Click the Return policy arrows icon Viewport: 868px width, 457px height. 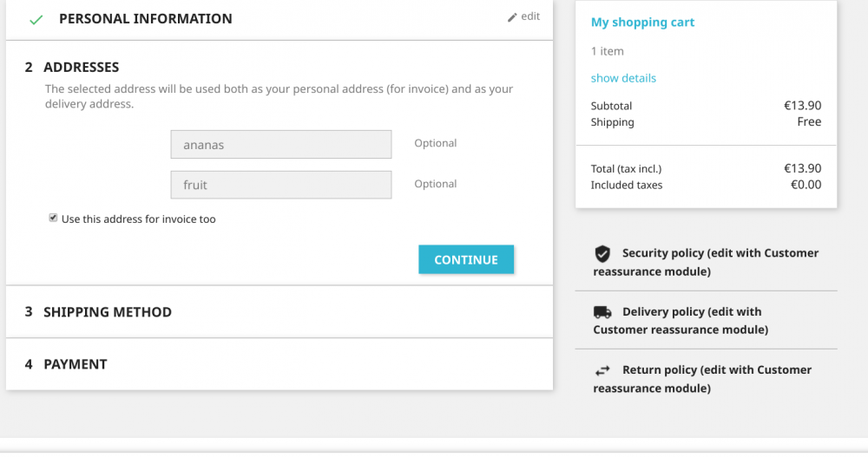click(x=602, y=370)
